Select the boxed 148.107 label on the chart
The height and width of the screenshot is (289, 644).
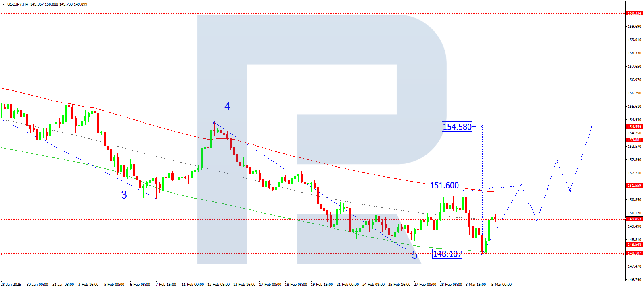447,254
